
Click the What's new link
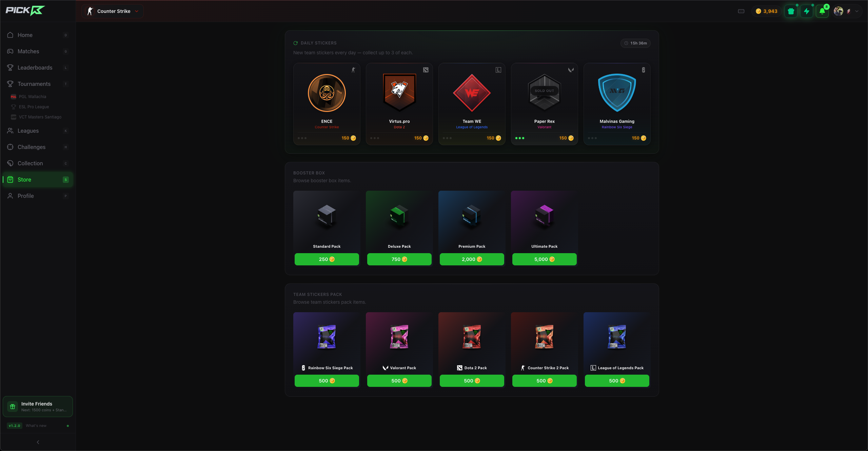pos(36,426)
